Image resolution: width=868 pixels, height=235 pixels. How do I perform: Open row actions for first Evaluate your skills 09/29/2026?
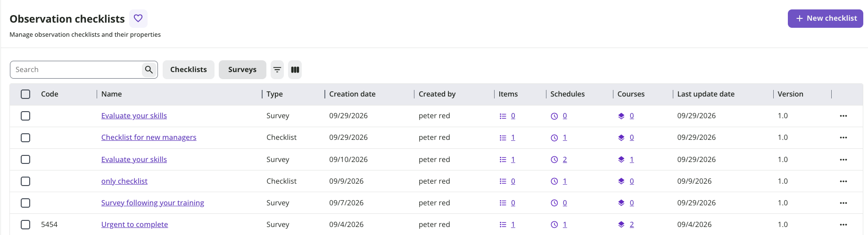coord(843,116)
